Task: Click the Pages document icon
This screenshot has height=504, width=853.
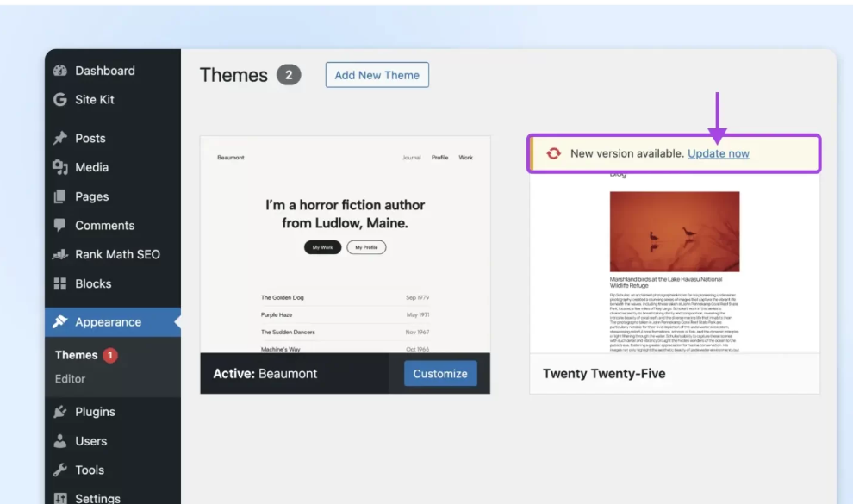Action: tap(59, 196)
